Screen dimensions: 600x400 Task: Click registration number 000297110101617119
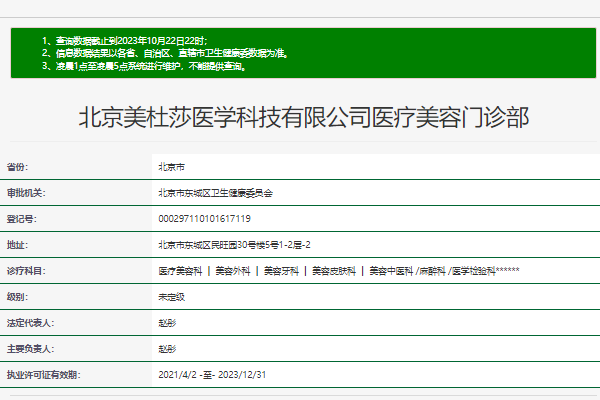pyautogui.click(x=204, y=219)
